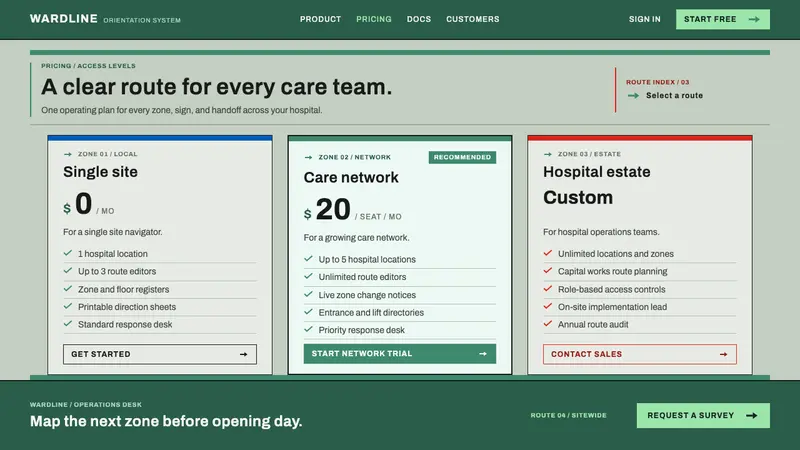Image resolution: width=800 pixels, height=450 pixels.
Task: Click the arrow icon in GET STARTED
Action: 243,354
